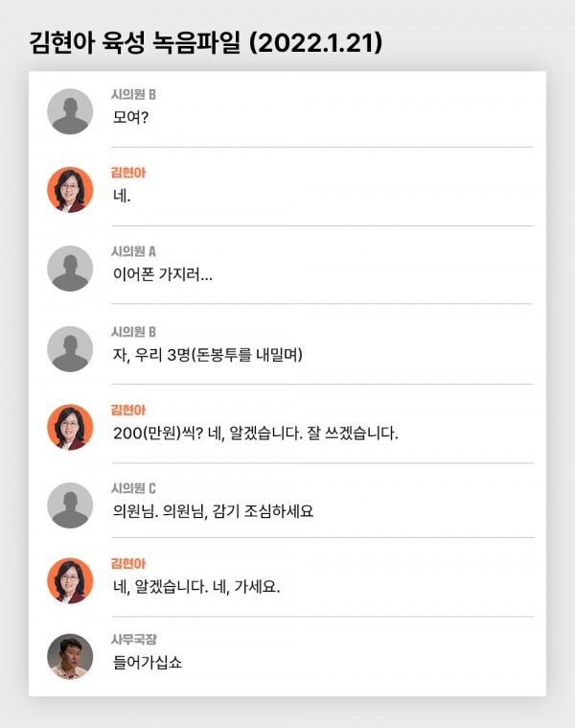Click the single '네.' reply from 김현아
The width and height of the screenshot is (575, 728).
pos(121,197)
